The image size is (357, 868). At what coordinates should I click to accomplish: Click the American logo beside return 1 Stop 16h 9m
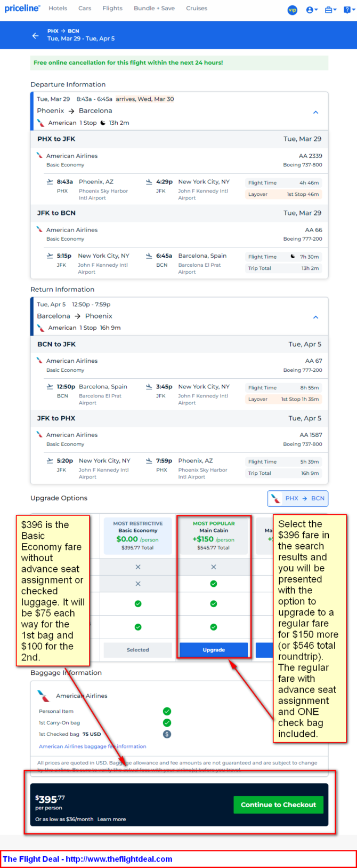point(40,328)
